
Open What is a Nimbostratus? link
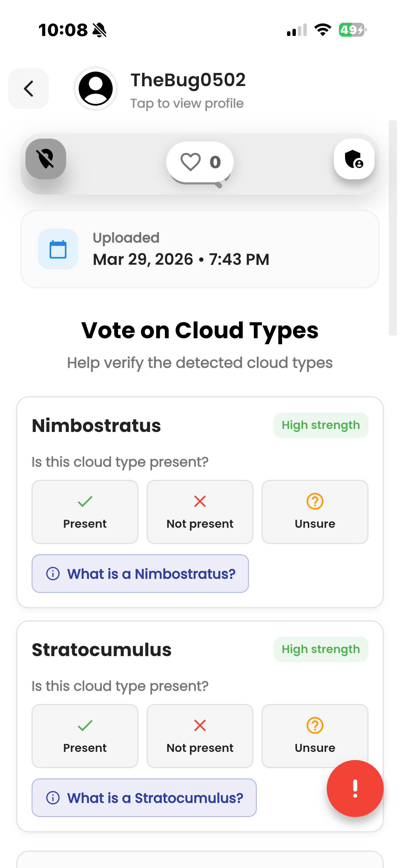[140, 574]
